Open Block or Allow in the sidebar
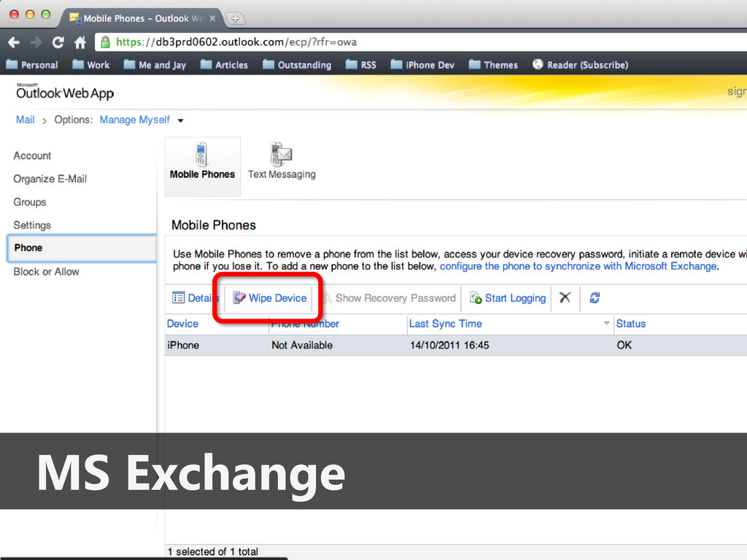The image size is (747, 560). tap(46, 271)
